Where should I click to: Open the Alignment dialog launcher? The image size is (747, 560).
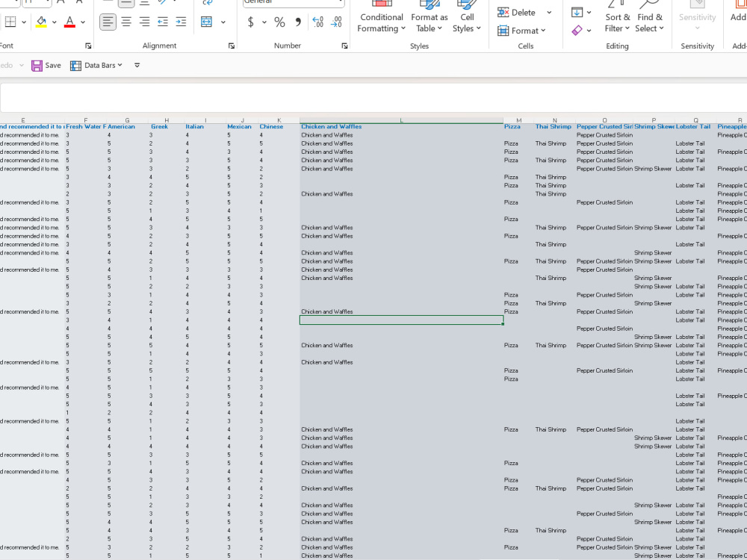pyautogui.click(x=231, y=46)
